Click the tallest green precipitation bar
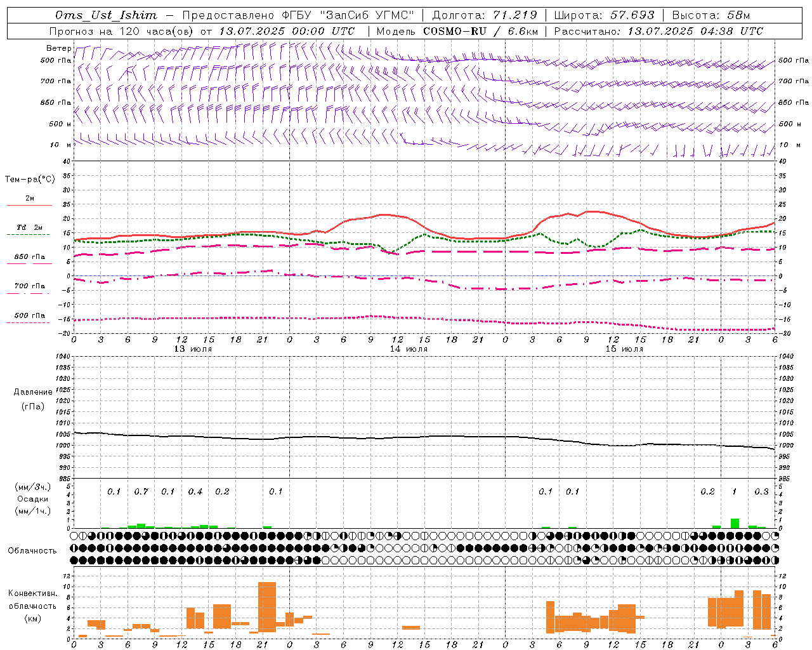The width and height of the screenshot is (812, 650). pos(735,523)
